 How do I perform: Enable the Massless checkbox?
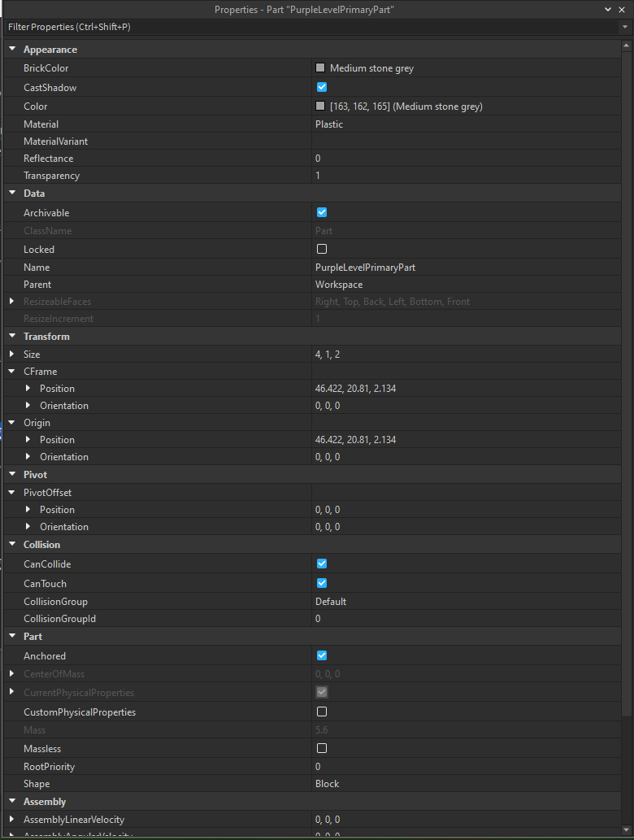(322, 748)
